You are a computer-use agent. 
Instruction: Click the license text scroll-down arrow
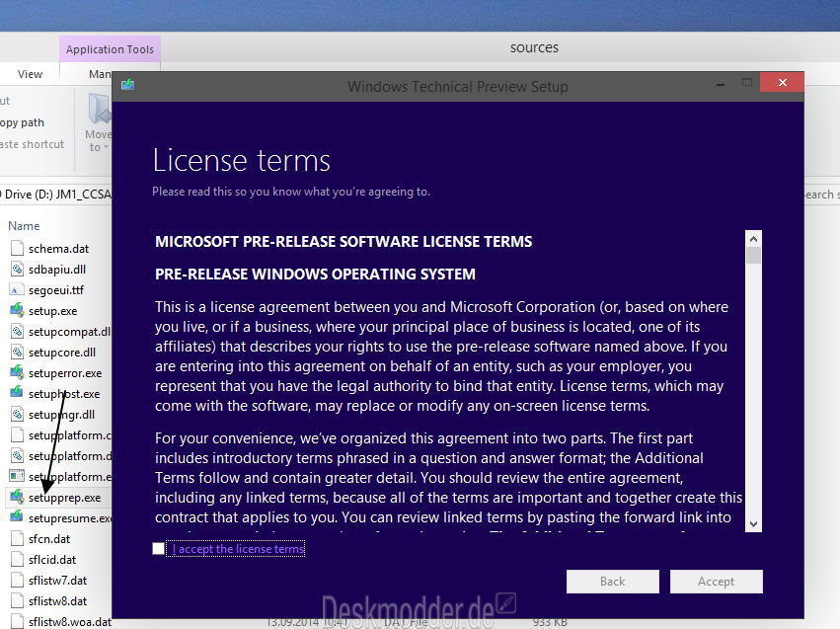(x=753, y=524)
